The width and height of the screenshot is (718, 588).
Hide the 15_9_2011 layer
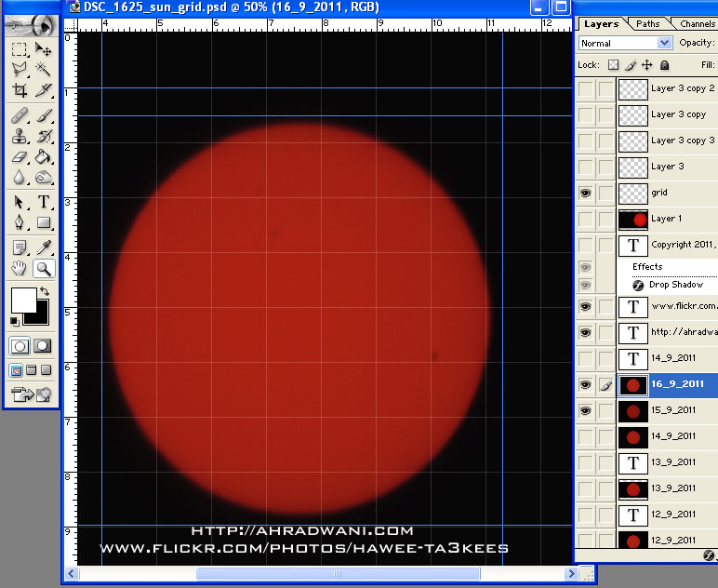coord(585,411)
